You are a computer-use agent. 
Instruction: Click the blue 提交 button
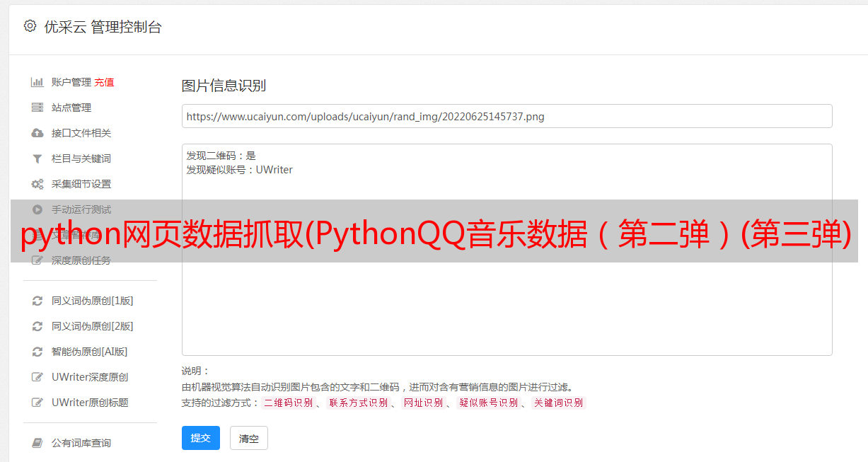pyautogui.click(x=201, y=438)
